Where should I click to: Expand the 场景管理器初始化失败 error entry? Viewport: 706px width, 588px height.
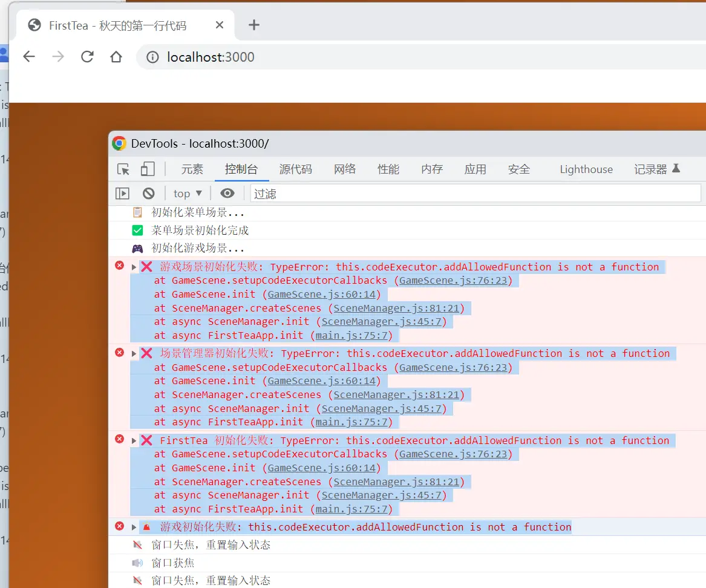point(134,354)
